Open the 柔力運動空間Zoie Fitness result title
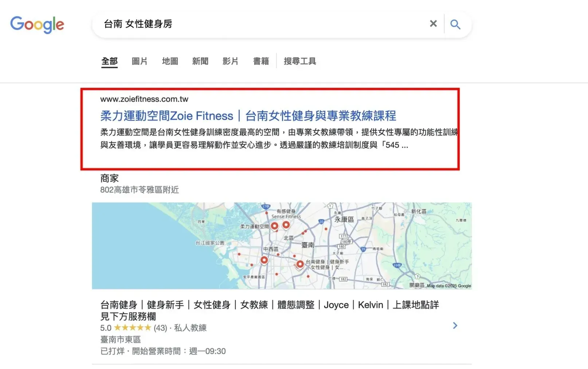The image size is (588, 369). pos(248,116)
